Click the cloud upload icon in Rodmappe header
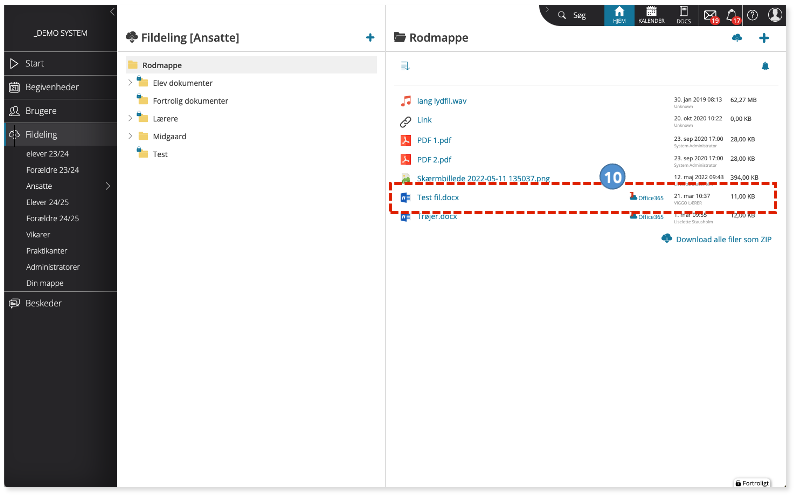The image size is (797, 499). (x=737, y=38)
